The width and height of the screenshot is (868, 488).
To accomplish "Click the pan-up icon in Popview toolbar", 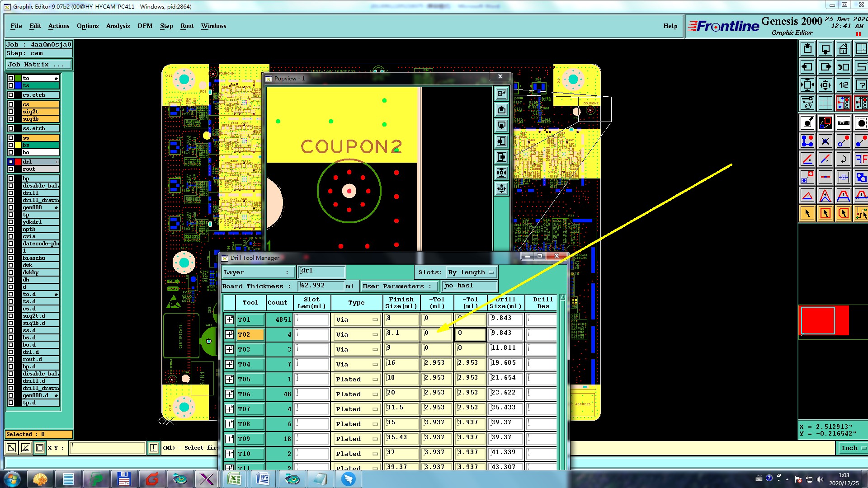I will pos(501,109).
